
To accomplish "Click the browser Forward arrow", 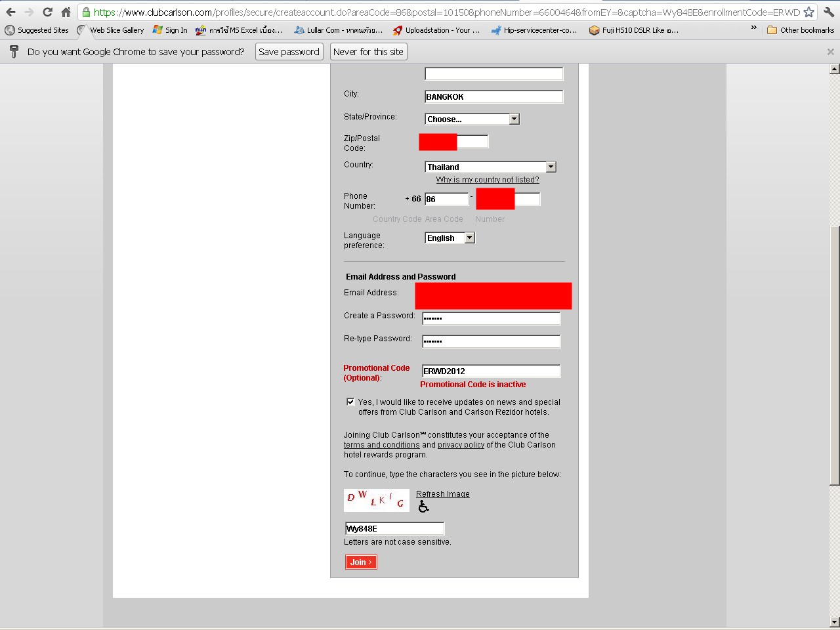I will (x=29, y=12).
